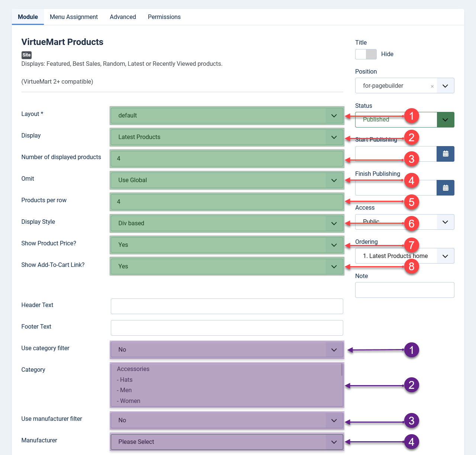Screen dimensions: 476x455
Task: Open the Display Style dropdown
Action: [x=227, y=223]
